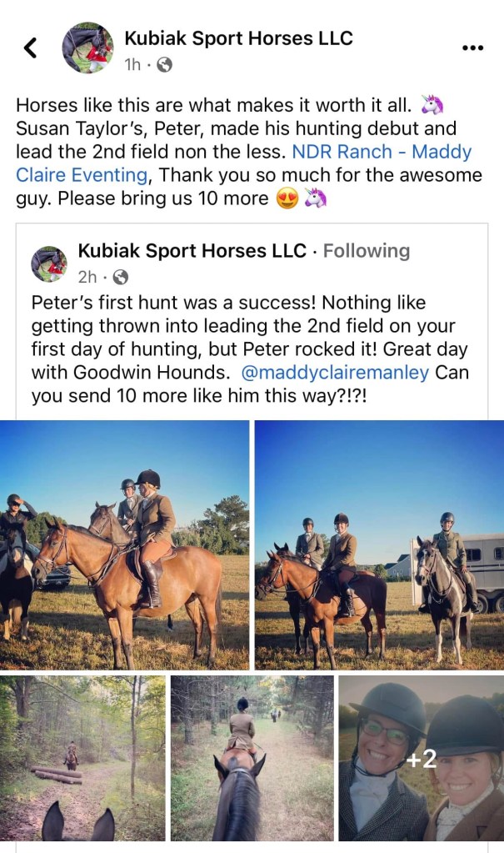View more photos via the +2 selfie thumbnail
The image size is (504, 853).
point(421,757)
